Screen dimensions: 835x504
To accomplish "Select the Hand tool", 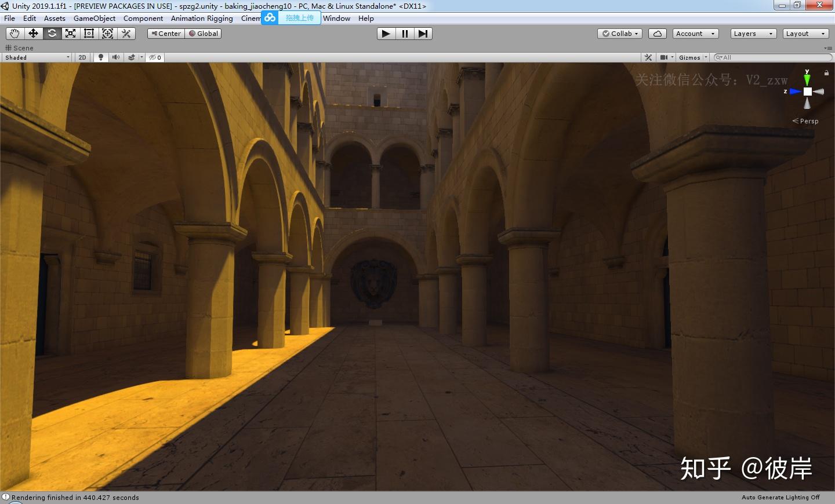I will [x=14, y=34].
